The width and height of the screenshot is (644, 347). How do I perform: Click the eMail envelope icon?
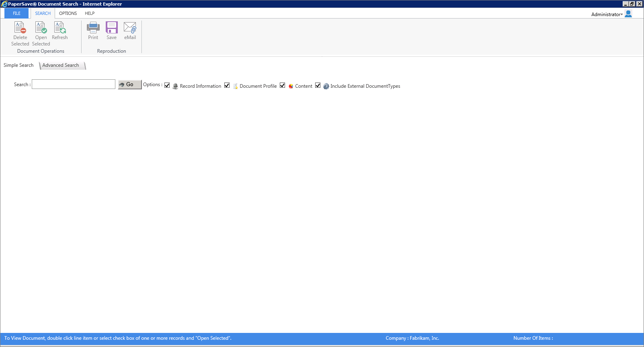pos(130,27)
